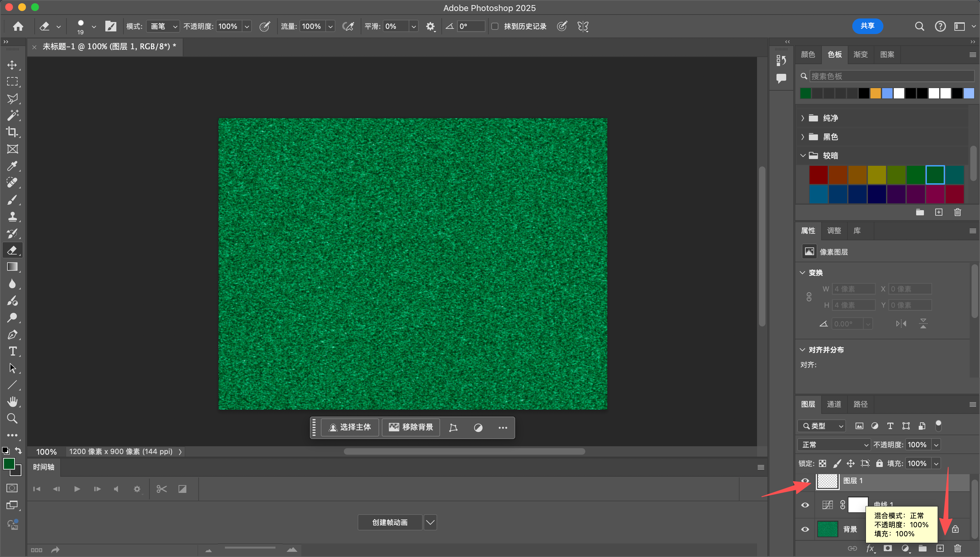This screenshot has width=980, height=557.
Task: Hide the Curves 1 layer eye icon
Action: pyautogui.click(x=805, y=505)
